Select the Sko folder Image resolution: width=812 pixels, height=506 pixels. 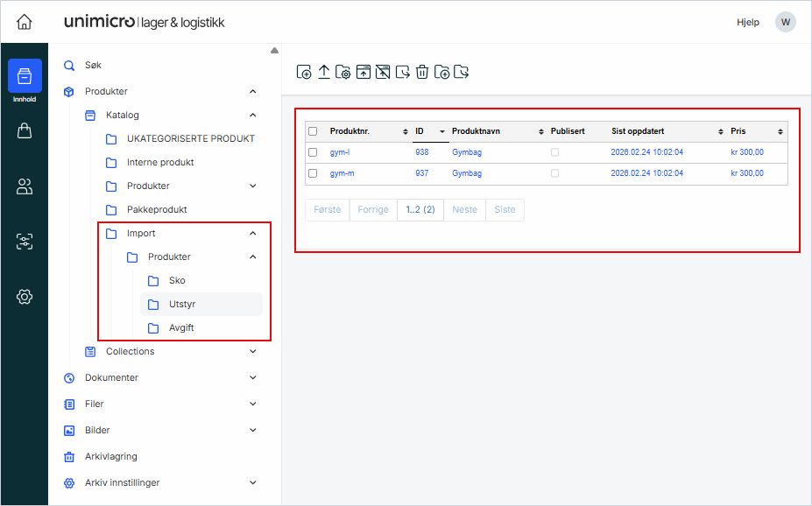177,281
